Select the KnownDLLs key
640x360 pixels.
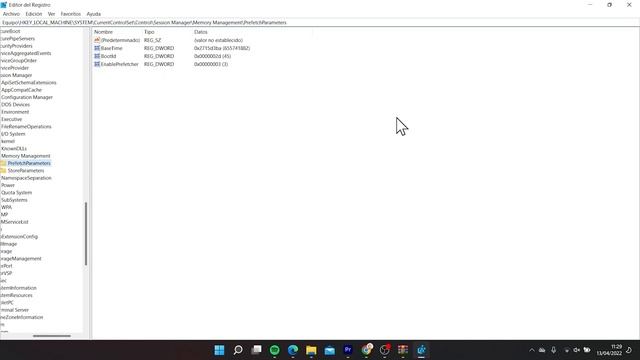tap(13, 149)
